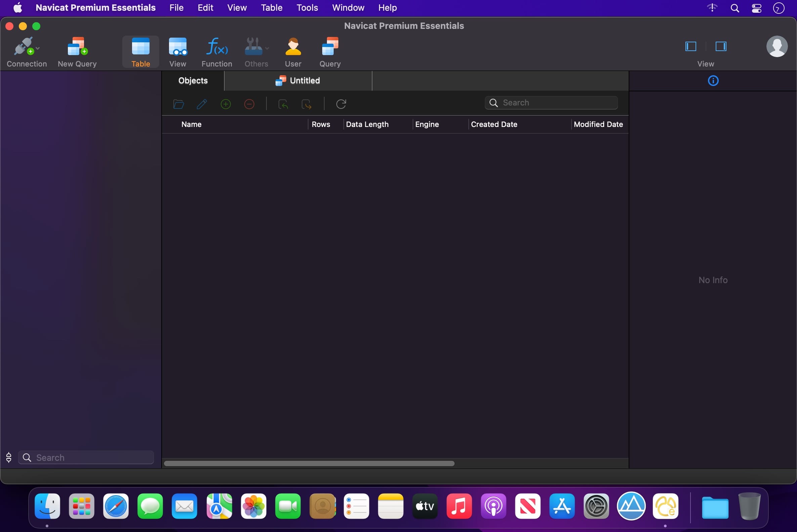Select the Function toolbar icon
Screen dimensions: 797x532
click(217, 46)
